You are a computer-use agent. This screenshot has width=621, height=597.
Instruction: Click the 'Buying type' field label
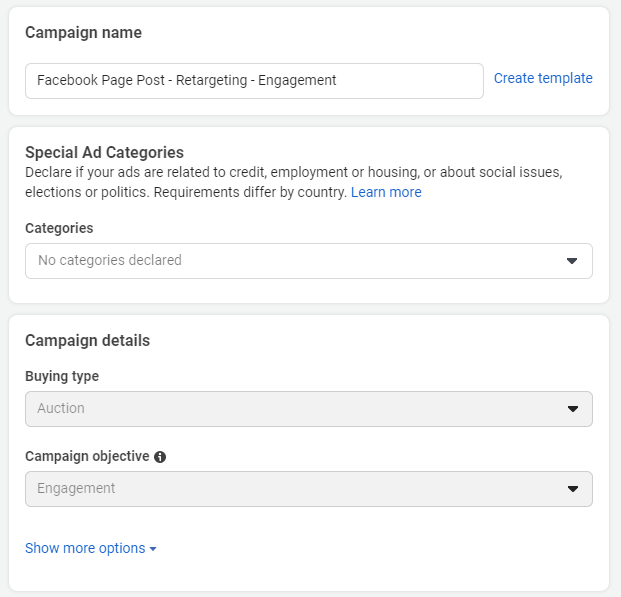(62, 376)
